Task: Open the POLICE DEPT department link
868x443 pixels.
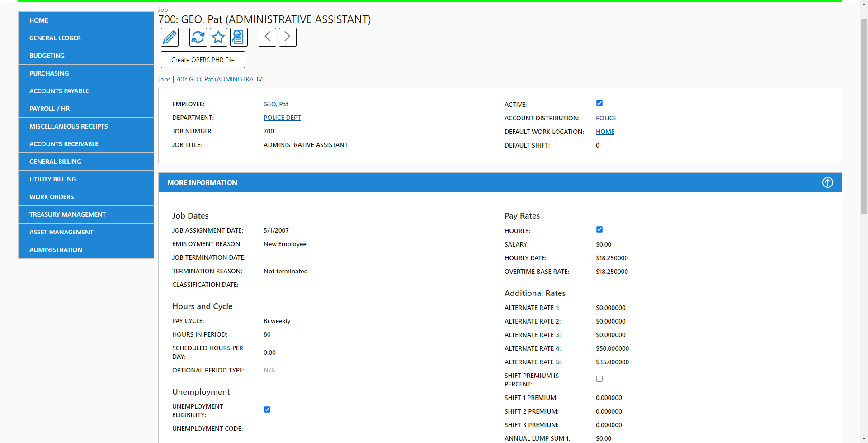Action: (x=282, y=118)
